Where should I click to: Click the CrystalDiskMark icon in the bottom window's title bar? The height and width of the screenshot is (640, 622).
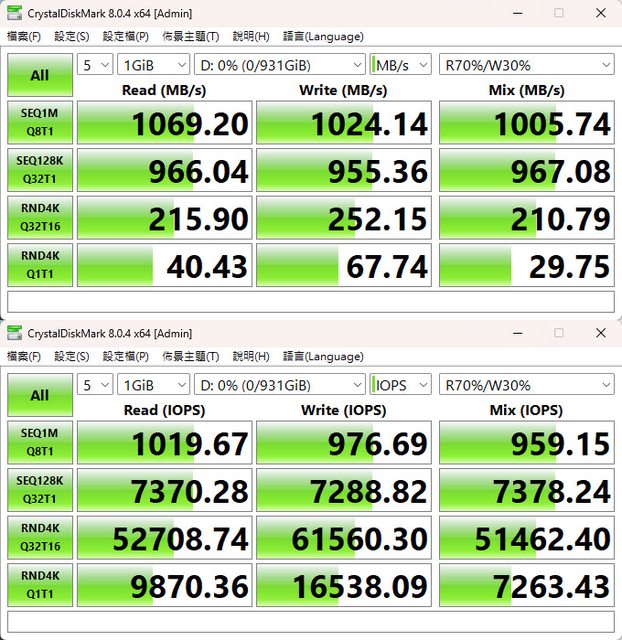tap(14, 333)
